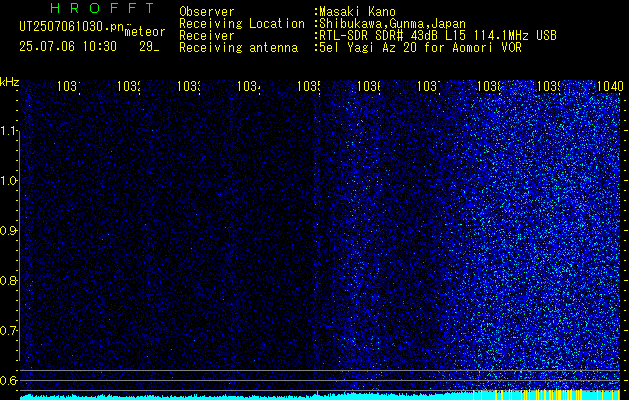Click the 1039 time marker
The image size is (629, 400).
pos(548,86)
